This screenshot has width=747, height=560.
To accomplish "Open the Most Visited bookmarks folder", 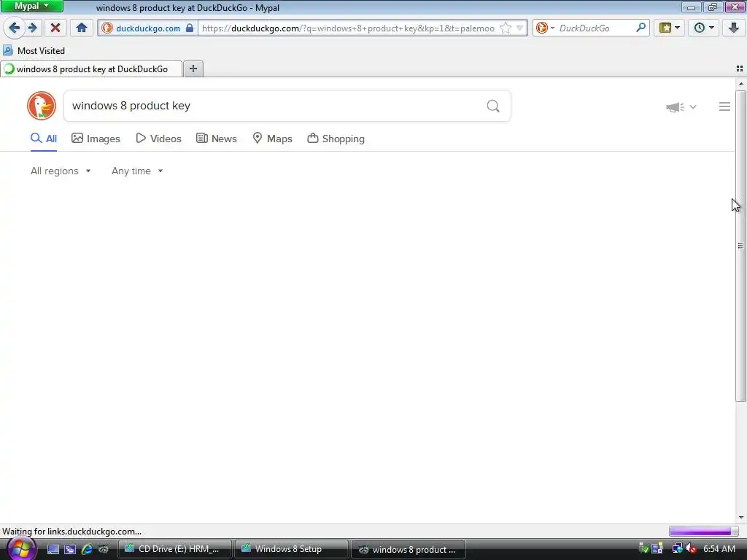I will pyautogui.click(x=34, y=50).
